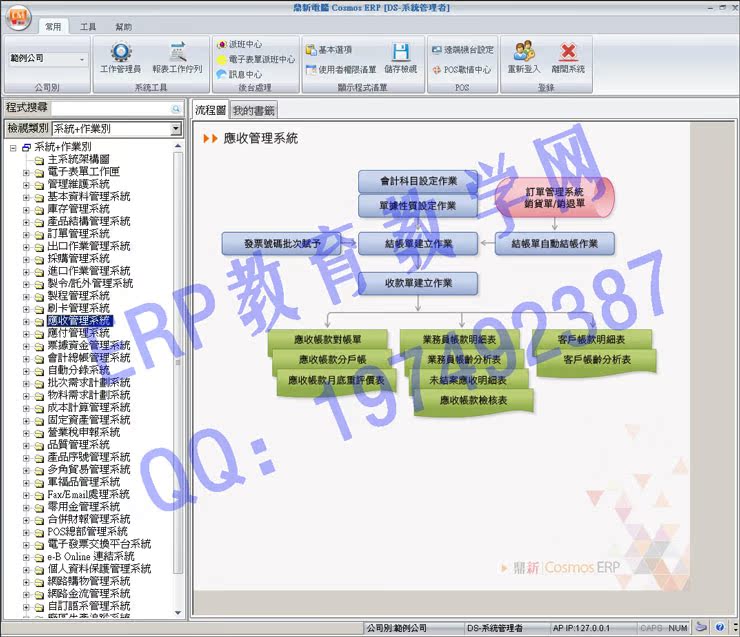Open 應收帳款對帳單 report
The image size is (740, 637).
click(328, 340)
